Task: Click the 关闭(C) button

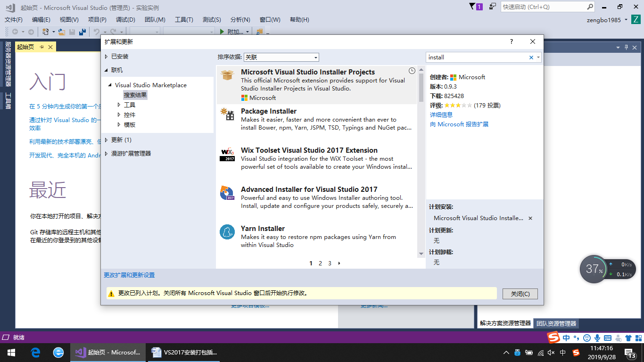Action: 520,294
